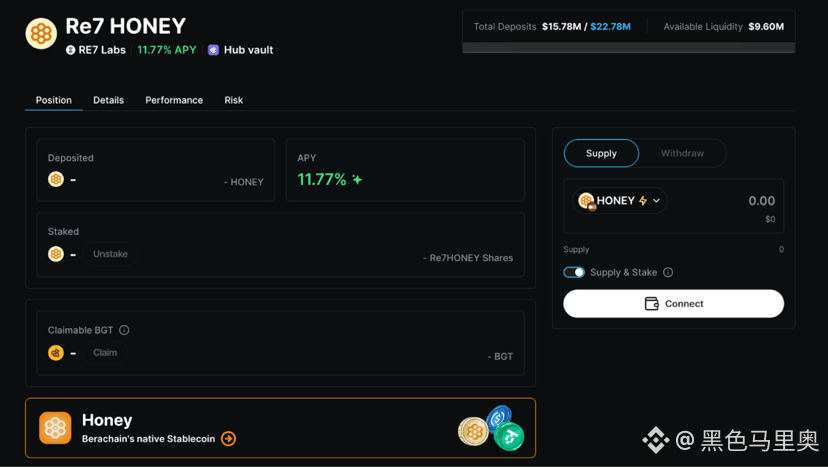Viewport: 828px width, 467px height.
Task: Open the Supply & Stake info icon
Action: click(x=668, y=273)
